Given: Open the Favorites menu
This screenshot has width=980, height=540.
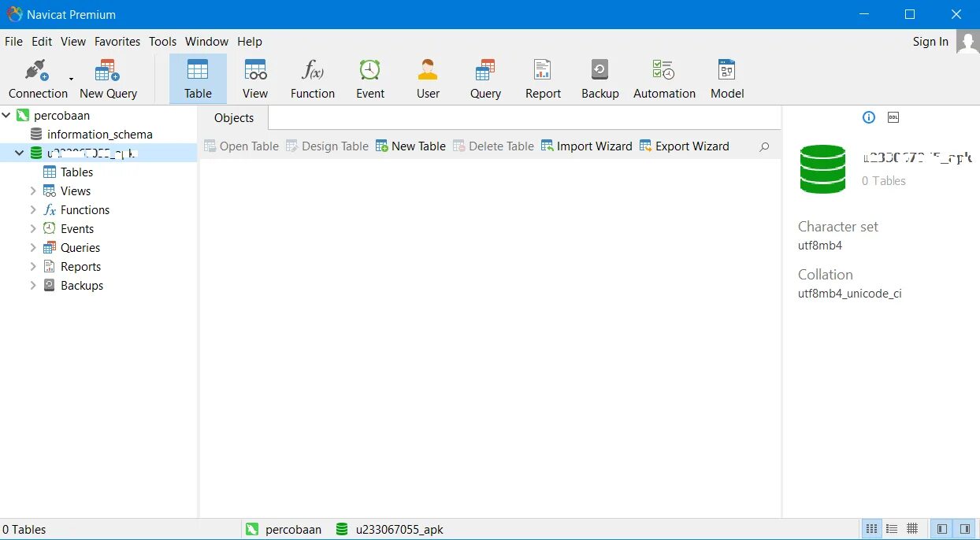Looking at the screenshot, I should pos(117,42).
